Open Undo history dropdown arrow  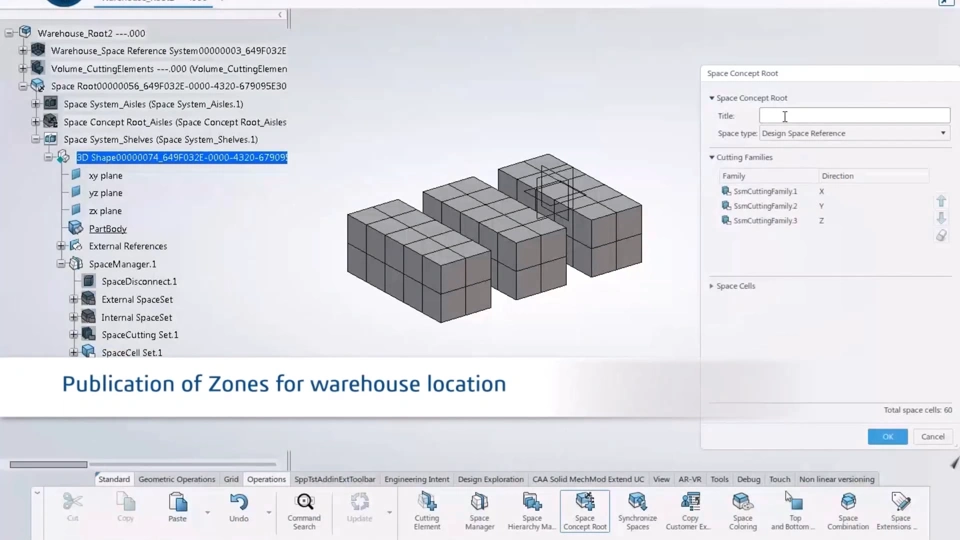pos(269,512)
